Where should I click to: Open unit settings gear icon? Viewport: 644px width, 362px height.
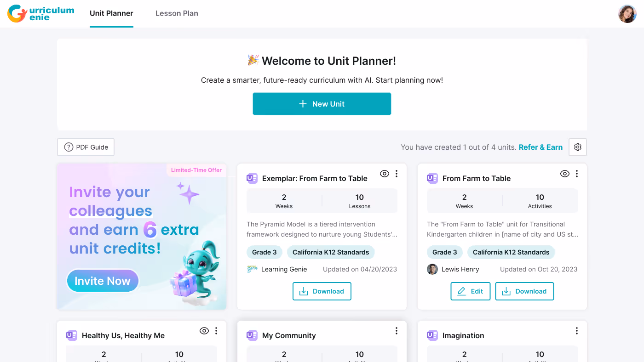pyautogui.click(x=578, y=147)
